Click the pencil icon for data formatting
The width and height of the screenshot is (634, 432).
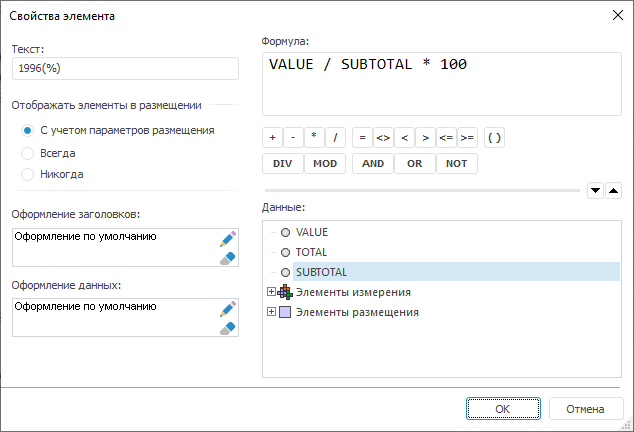click(228, 309)
